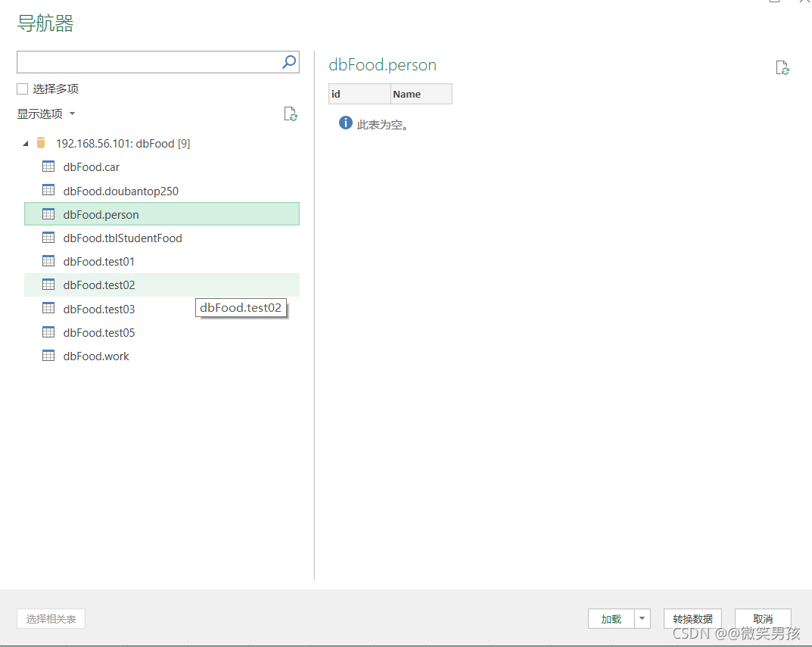
Task: Click the database icon for 192.168.56.101
Action: [40, 142]
